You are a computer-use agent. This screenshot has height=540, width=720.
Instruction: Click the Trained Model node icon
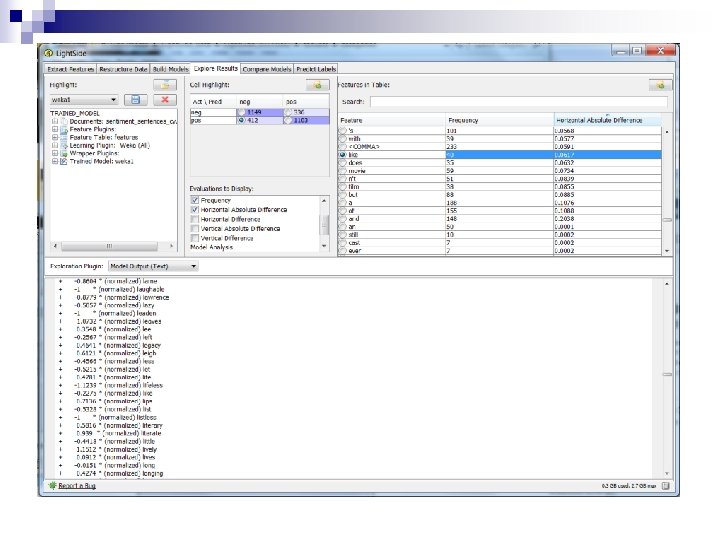pyautogui.click(x=64, y=162)
